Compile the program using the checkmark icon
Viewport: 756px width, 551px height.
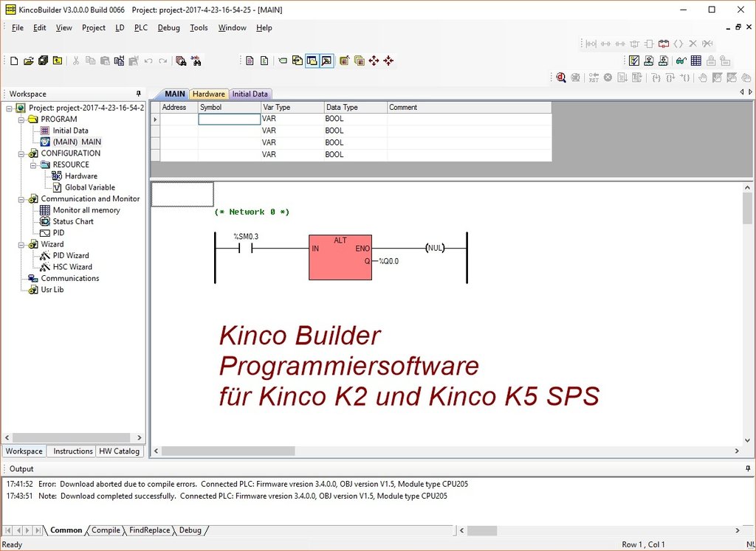point(634,60)
